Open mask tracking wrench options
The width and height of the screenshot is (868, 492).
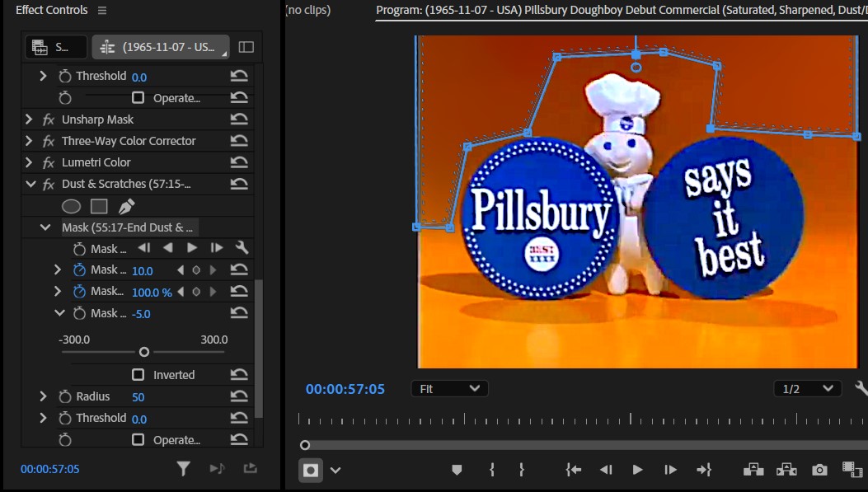coord(242,247)
